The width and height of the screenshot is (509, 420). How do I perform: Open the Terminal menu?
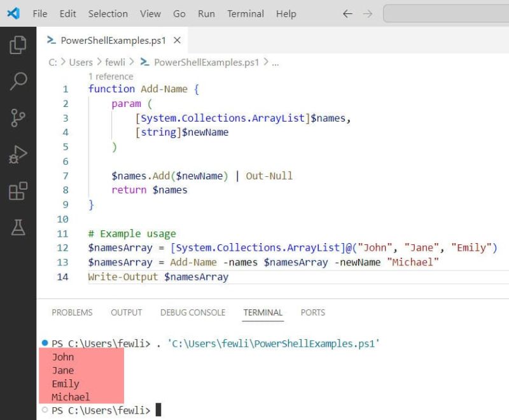[245, 13]
